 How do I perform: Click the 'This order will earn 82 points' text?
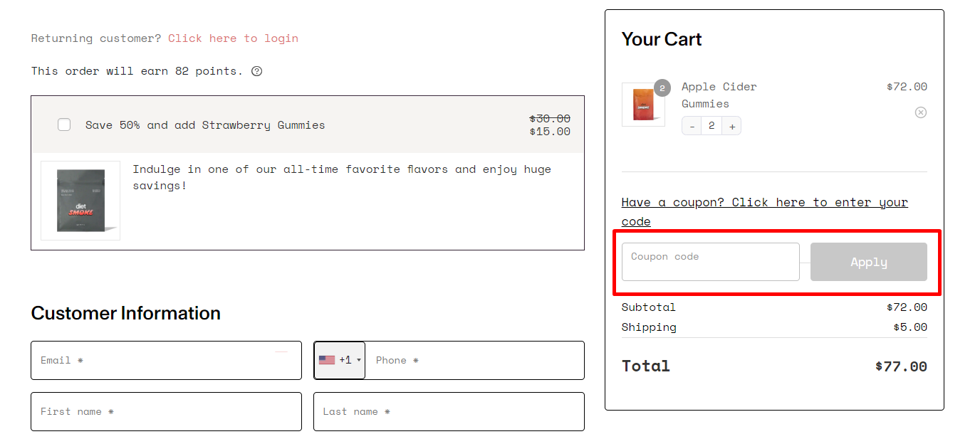tap(137, 71)
